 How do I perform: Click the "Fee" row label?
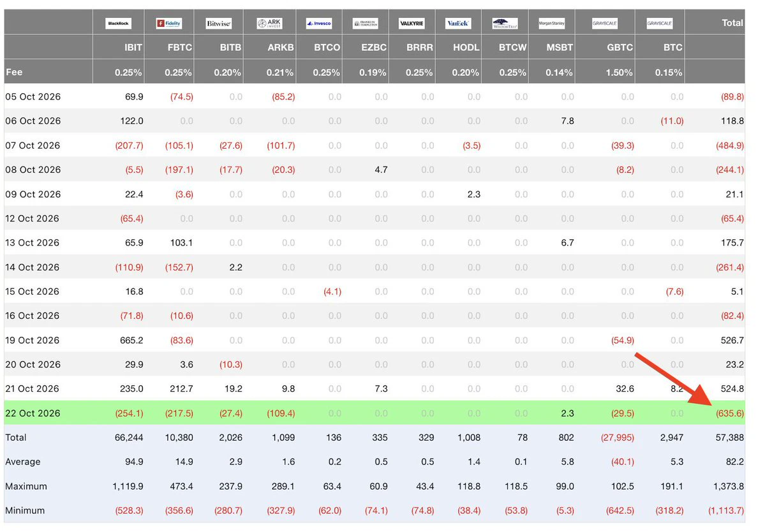click(x=14, y=72)
